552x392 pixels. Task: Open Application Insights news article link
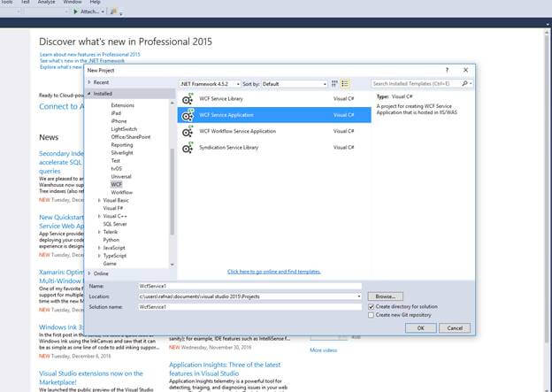[225, 369]
